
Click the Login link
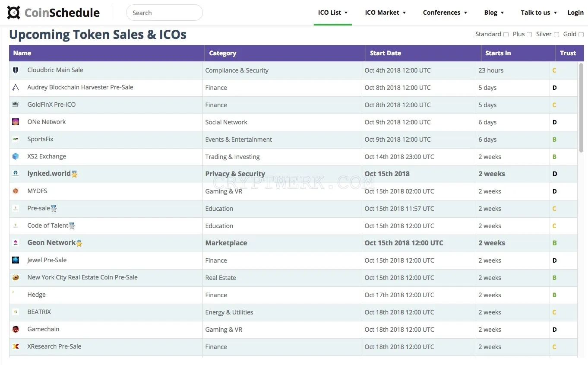click(575, 13)
